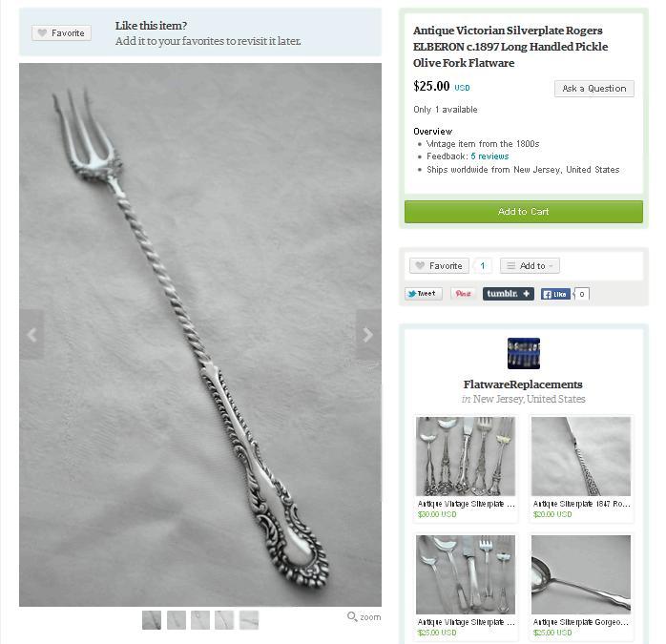Select the first photo thumbnail under the image
The height and width of the screenshot is (644, 666).
click(152, 620)
